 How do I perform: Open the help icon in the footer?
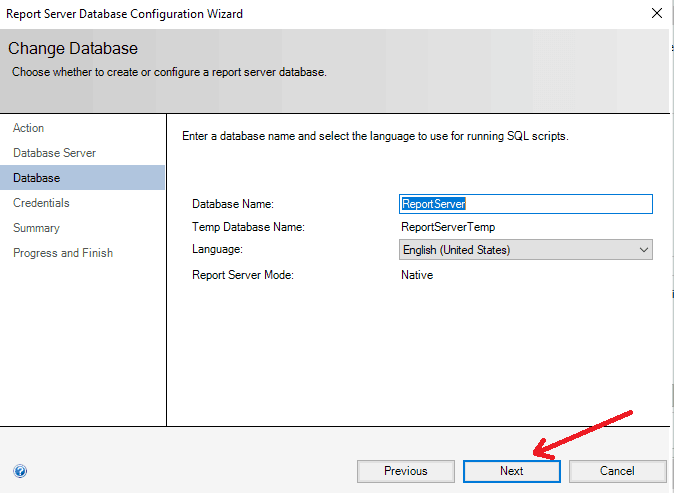(x=20, y=471)
